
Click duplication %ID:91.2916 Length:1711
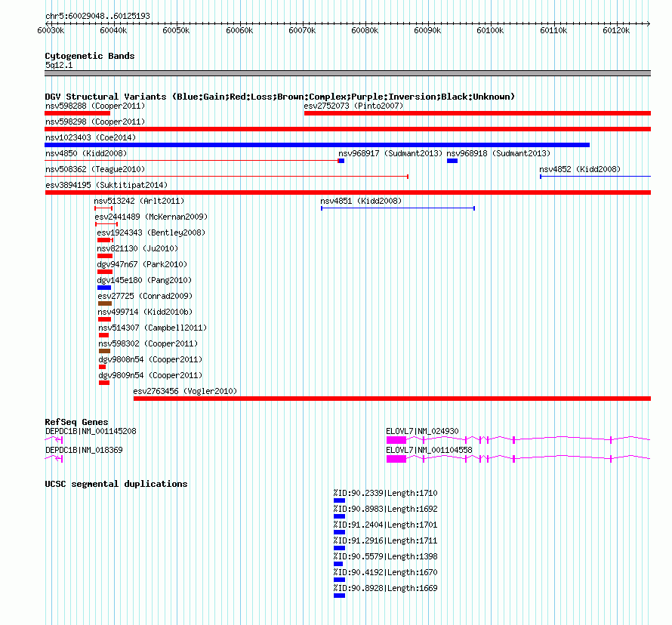(340, 548)
